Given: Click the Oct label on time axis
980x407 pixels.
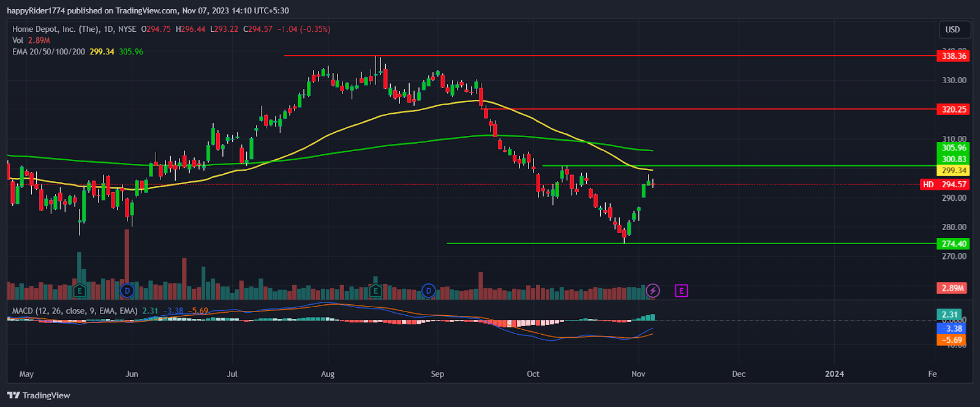Looking at the screenshot, I should [x=533, y=374].
